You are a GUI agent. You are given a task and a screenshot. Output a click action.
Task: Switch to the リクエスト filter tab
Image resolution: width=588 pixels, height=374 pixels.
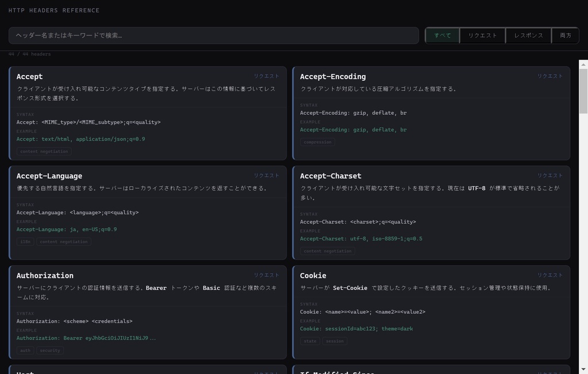click(482, 36)
